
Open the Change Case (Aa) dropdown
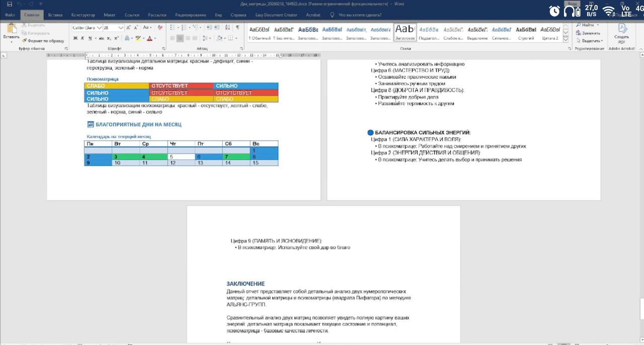147,28
